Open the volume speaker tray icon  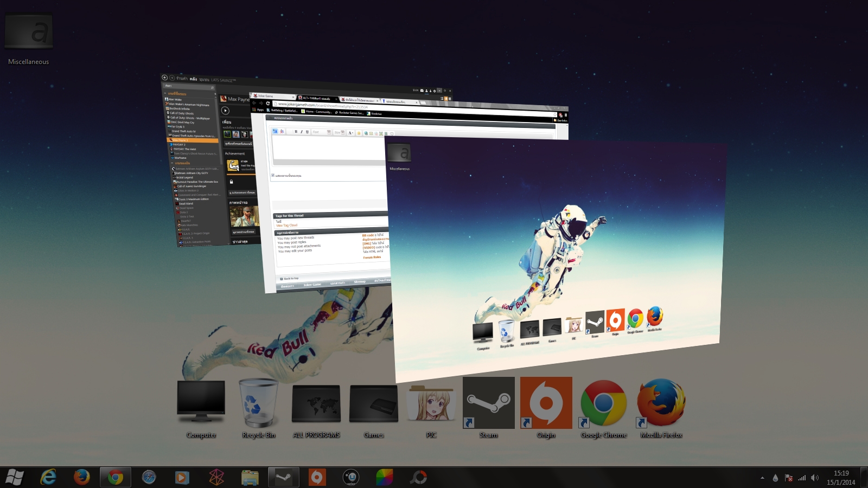point(815,478)
